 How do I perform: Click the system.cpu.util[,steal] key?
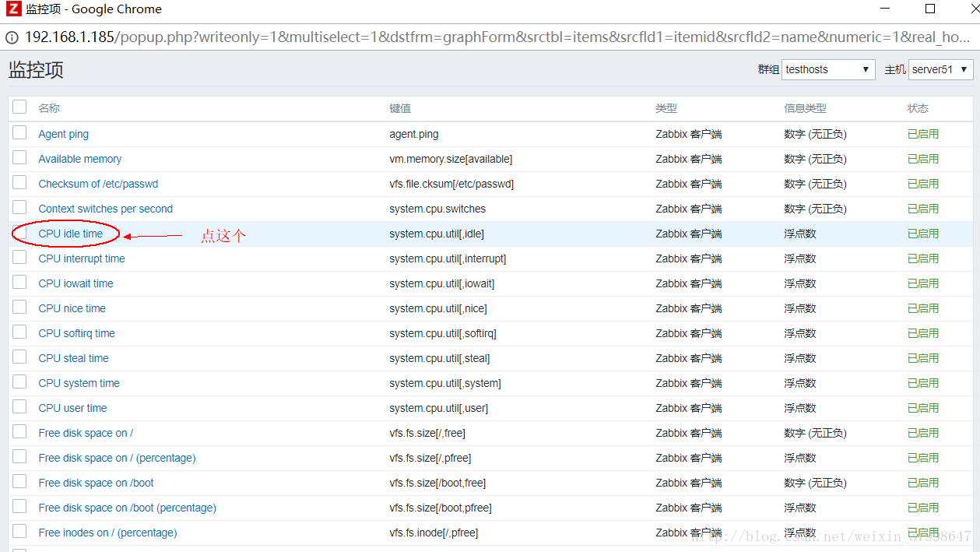coord(440,358)
